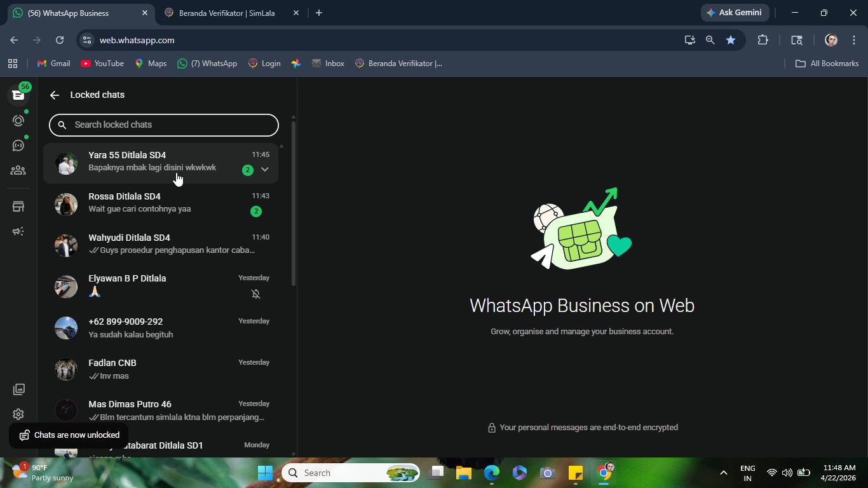This screenshot has width=868, height=488.
Task: Click the muted bell icon on Elyawan chat
Action: click(x=255, y=294)
